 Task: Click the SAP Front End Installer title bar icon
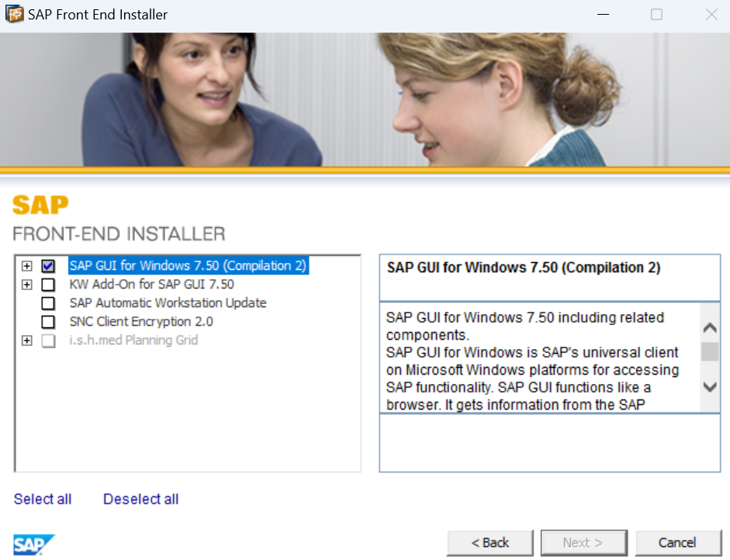click(x=13, y=13)
